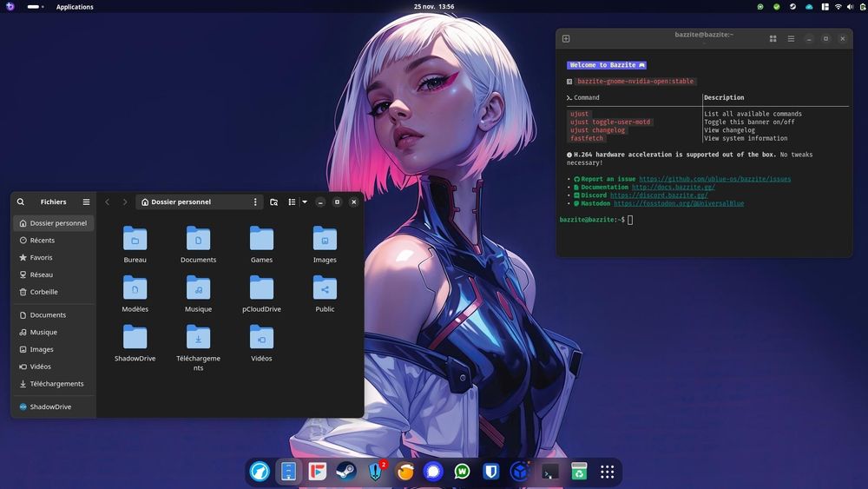Click the 'ujust changelog' command text
This screenshot has width=868, height=489.
click(x=597, y=130)
